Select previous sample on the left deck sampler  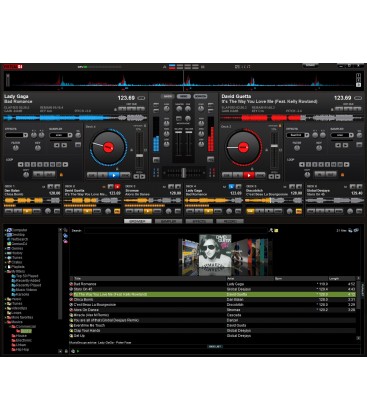click(x=57, y=145)
